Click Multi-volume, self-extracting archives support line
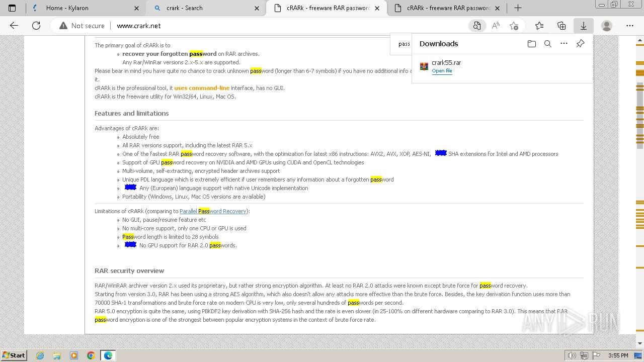This screenshot has height=362, width=644. pyautogui.click(x=201, y=171)
